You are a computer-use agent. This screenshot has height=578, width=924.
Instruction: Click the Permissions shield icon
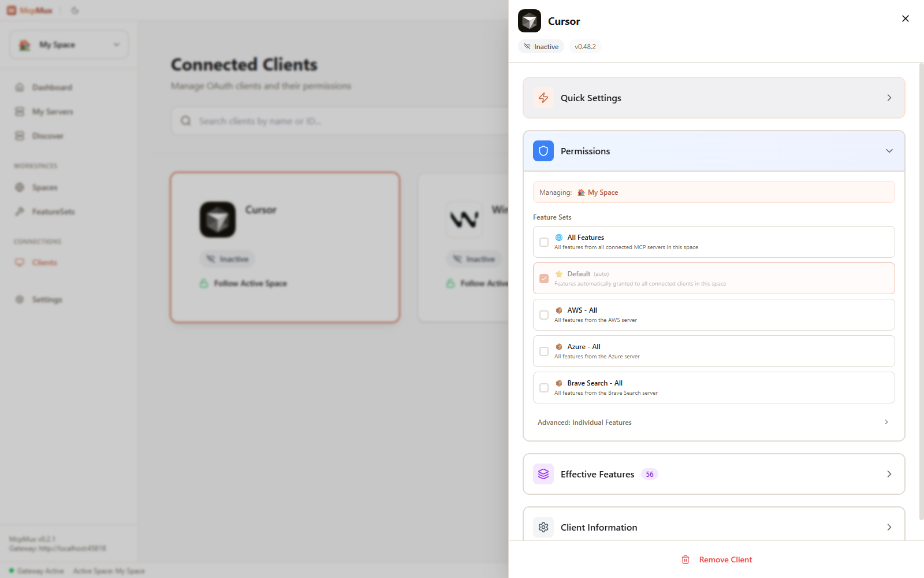543,151
